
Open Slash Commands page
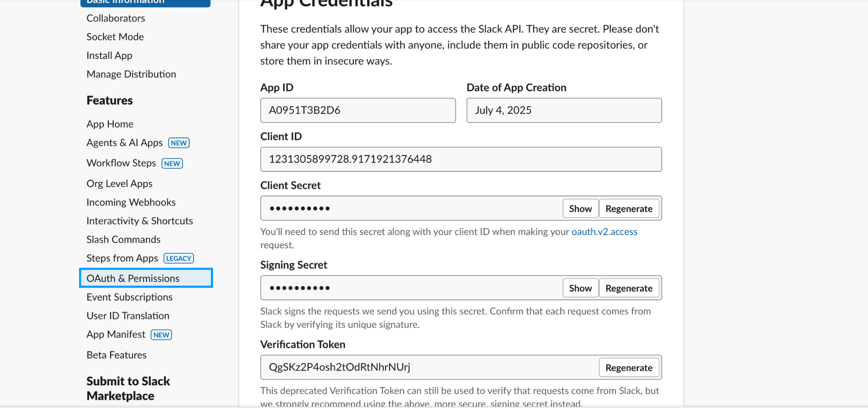point(124,239)
